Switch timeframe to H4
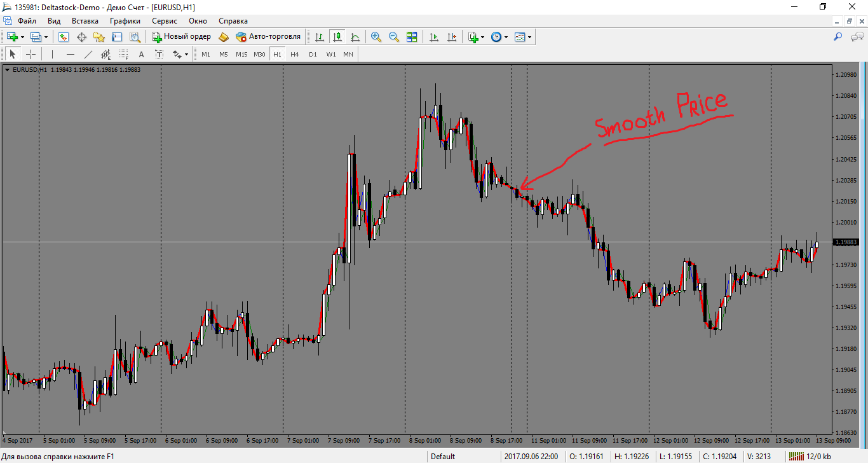This screenshot has height=463, width=868. (x=295, y=54)
